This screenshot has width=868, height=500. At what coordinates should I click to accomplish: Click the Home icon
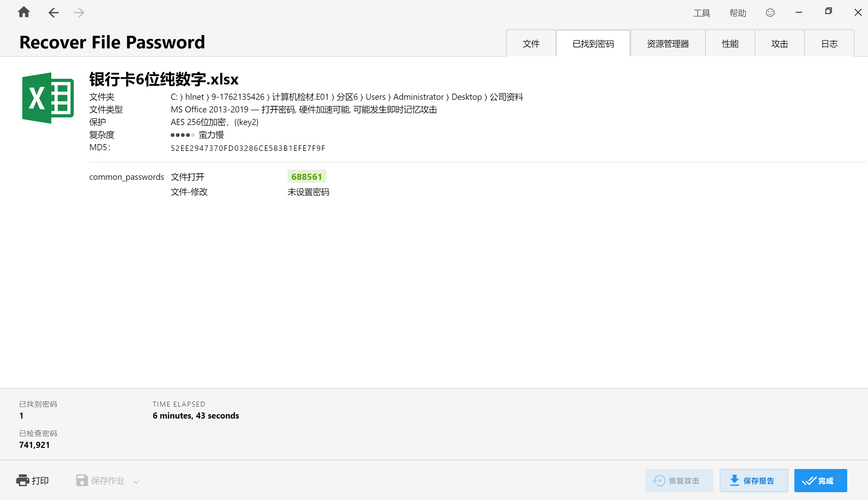point(24,12)
